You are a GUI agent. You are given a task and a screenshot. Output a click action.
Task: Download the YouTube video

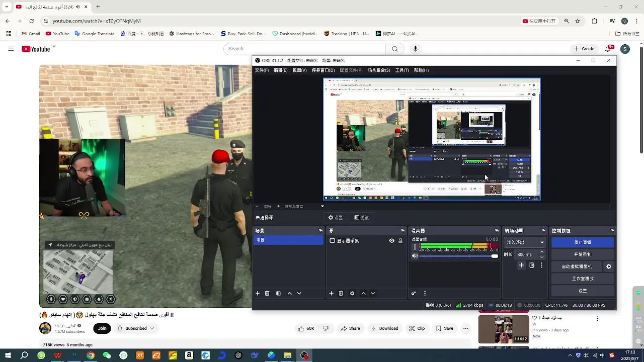tap(384, 328)
